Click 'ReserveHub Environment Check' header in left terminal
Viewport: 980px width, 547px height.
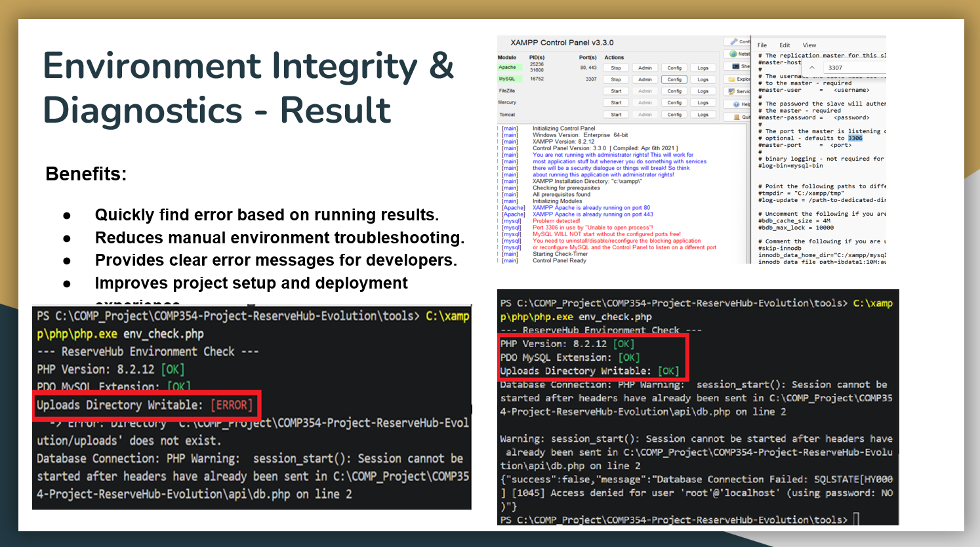148,352
